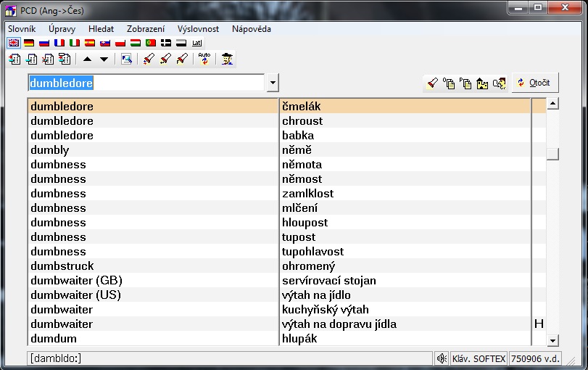This screenshot has width=588, height=370.
Task: Click flashlight icon beside the Otočit button
Action: click(432, 83)
